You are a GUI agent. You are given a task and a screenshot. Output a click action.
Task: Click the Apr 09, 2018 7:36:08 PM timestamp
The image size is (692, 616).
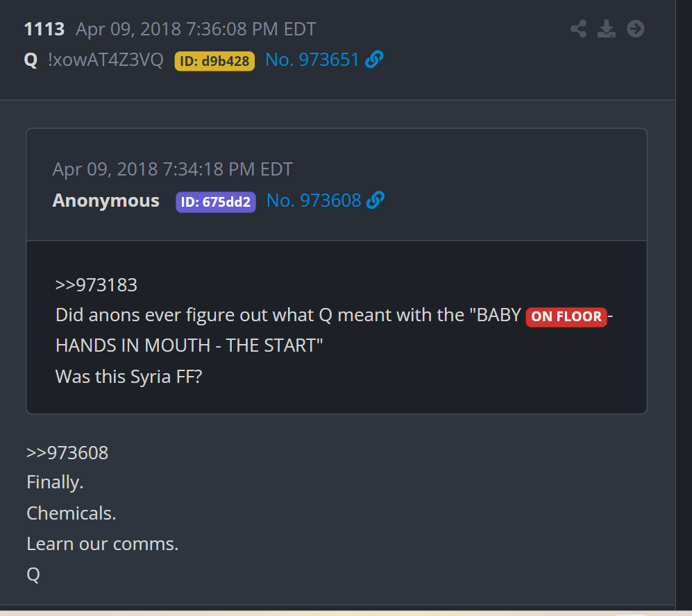coord(196,29)
